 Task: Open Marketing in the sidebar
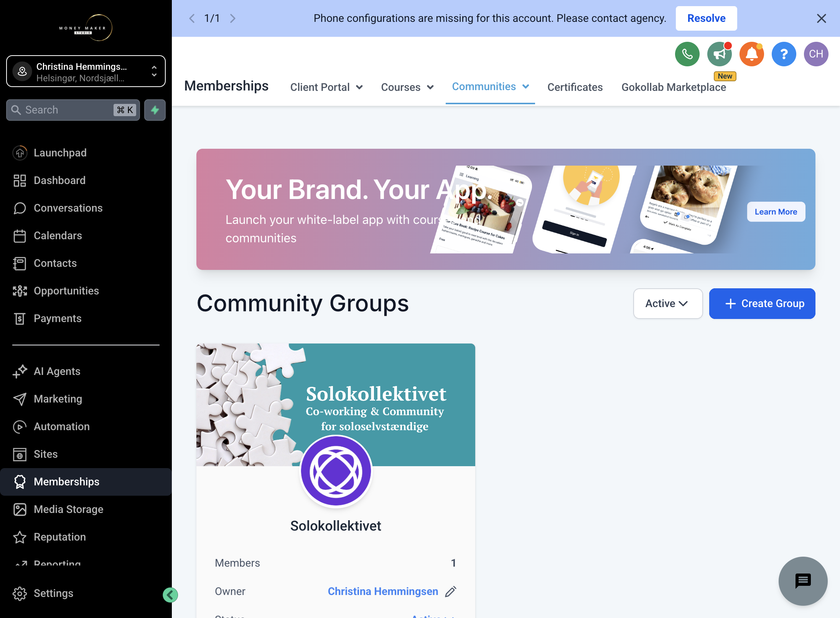(86, 399)
